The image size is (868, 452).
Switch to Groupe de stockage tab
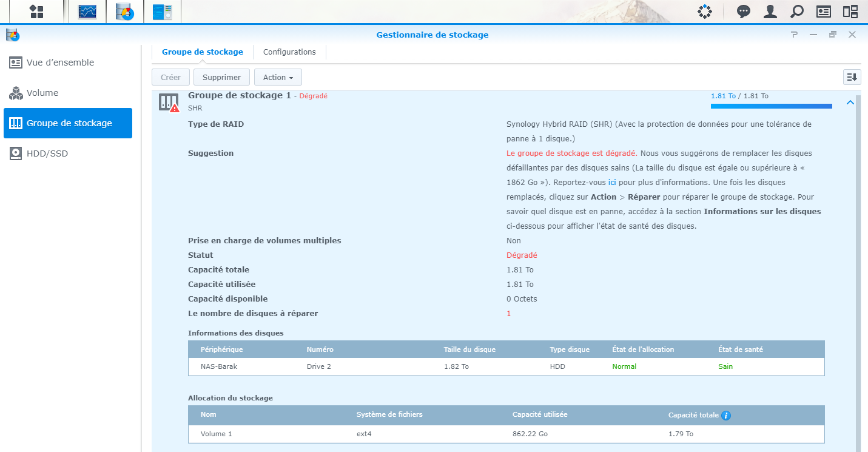click(203, 52)
